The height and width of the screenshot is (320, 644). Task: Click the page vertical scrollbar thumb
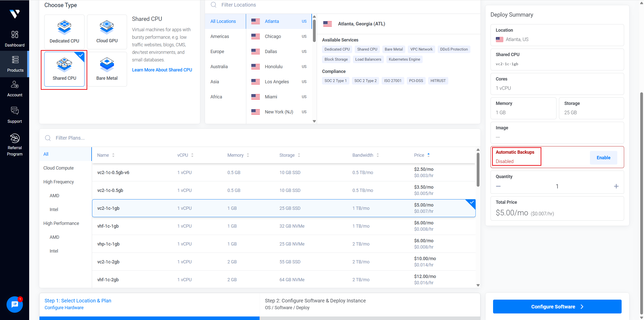[641, 204]
